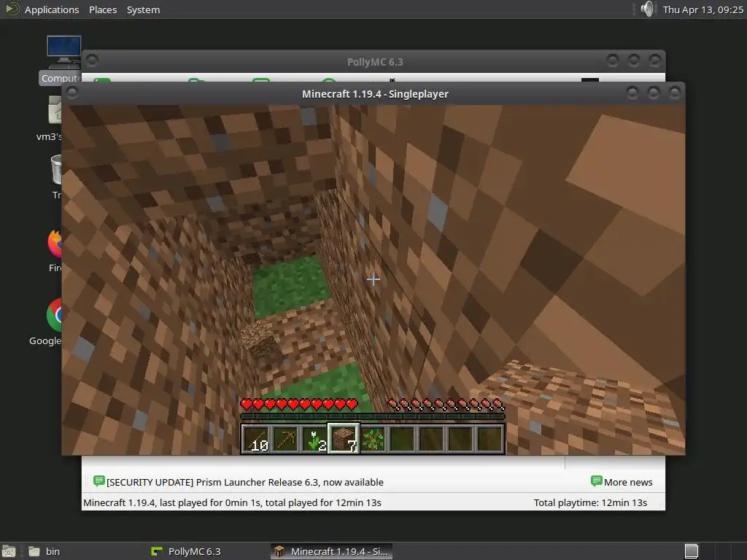Open the Trash desktop icon
747x560 pixels.
pyautogui.click(x=56, y=176)
